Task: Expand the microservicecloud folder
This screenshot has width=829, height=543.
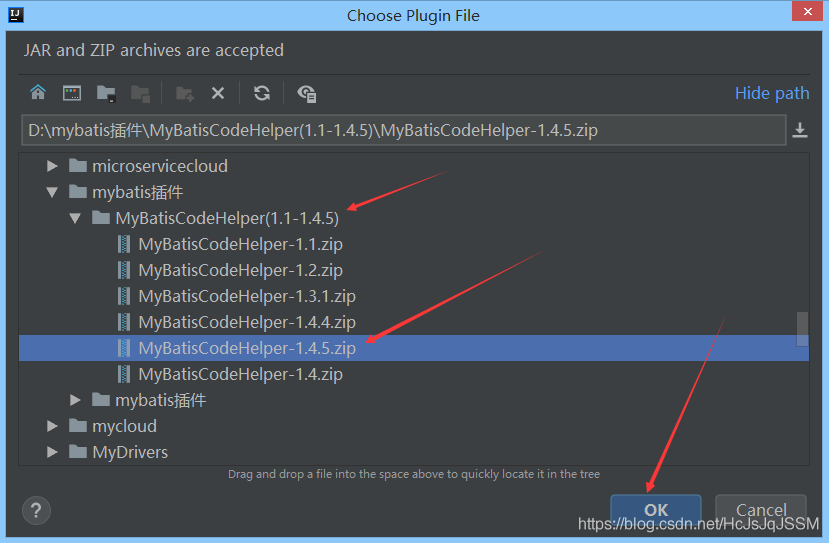Action: click(x=52, y=166)
